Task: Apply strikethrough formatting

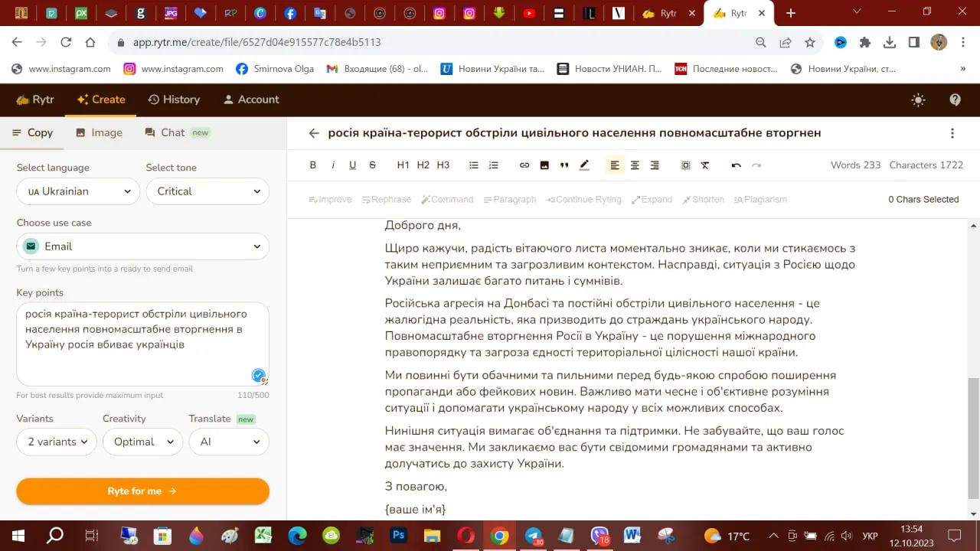Action: [x=372, y=165]
